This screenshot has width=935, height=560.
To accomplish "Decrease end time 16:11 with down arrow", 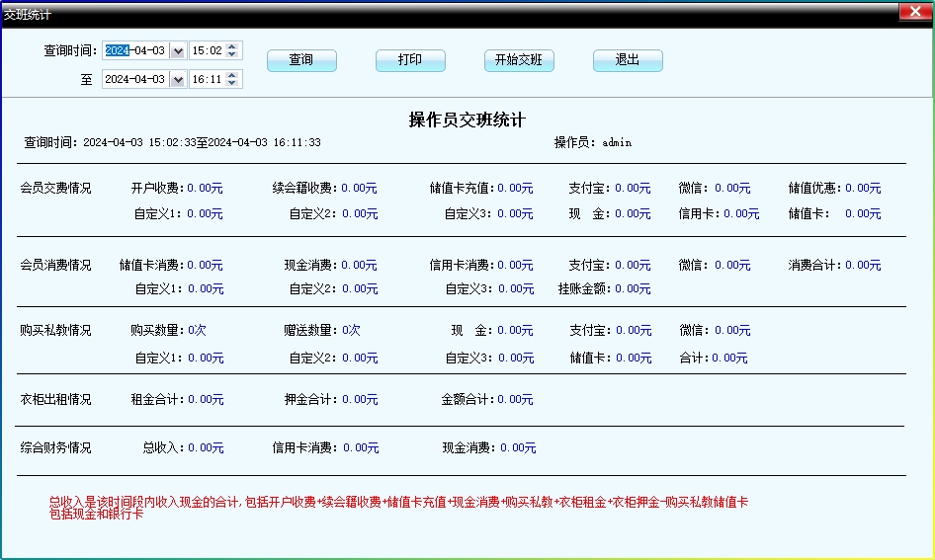I will tap(232, 84).
